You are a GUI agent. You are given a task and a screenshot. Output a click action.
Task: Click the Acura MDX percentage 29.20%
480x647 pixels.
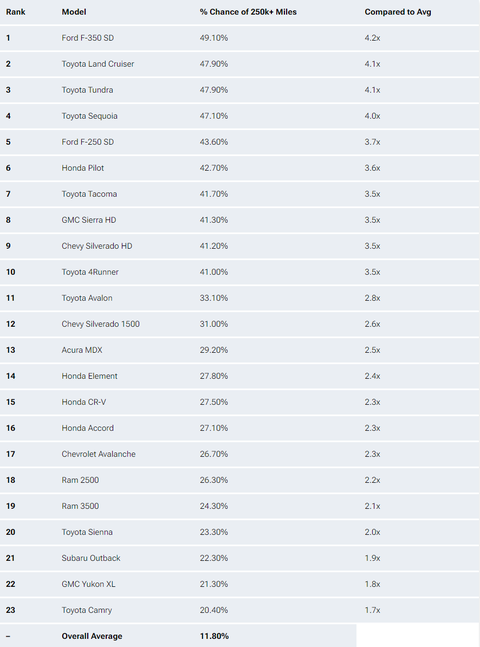coord(214,350)
